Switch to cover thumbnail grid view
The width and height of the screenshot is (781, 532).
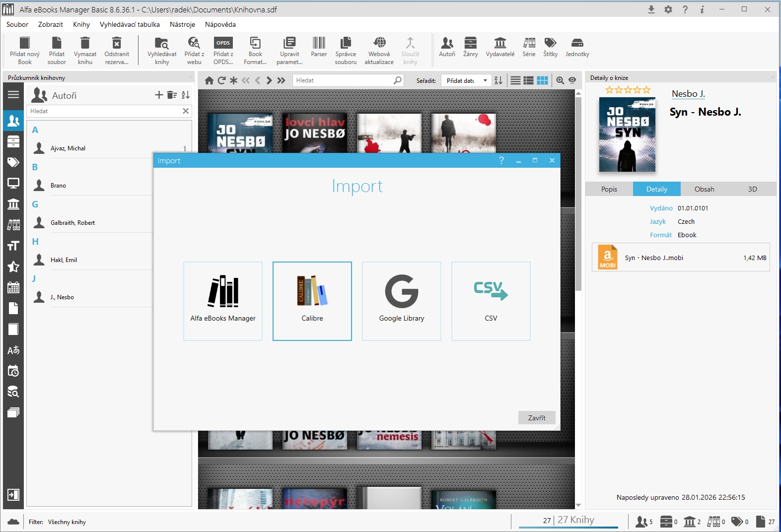click(542, 80)
